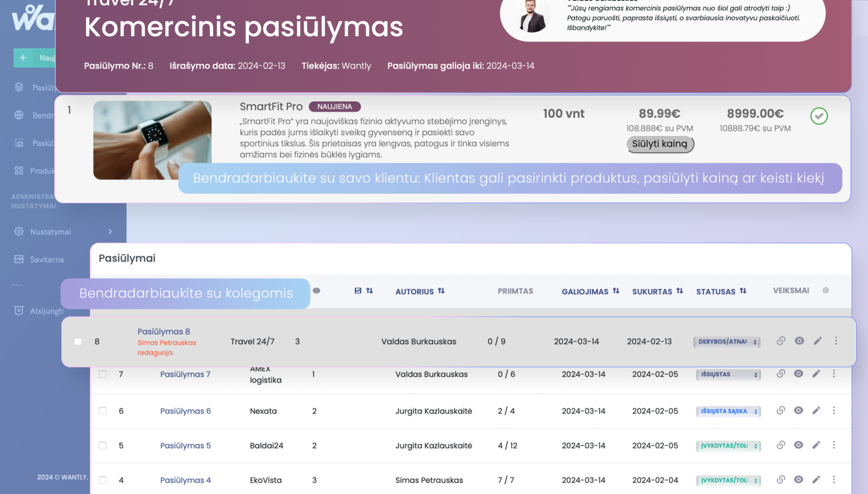Click the Nustatymai gear icon
Image resolution: width=868 pixels, height=494 pixels.
click(x=19, y=232)
